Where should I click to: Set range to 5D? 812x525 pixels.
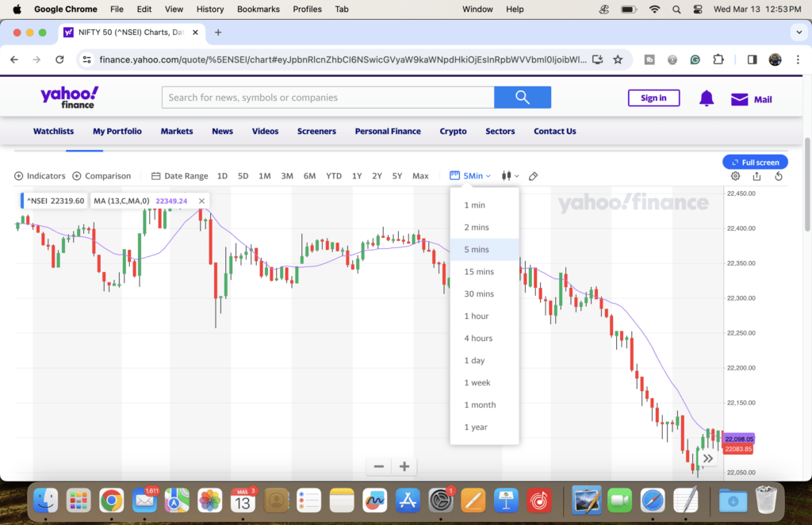point(243,176)
